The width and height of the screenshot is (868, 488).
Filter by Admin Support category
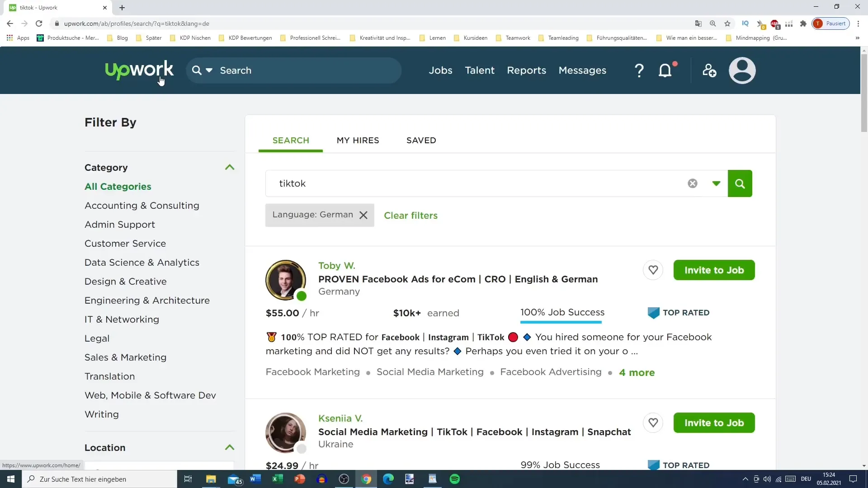pyautogui.click(x=119, y=225)
